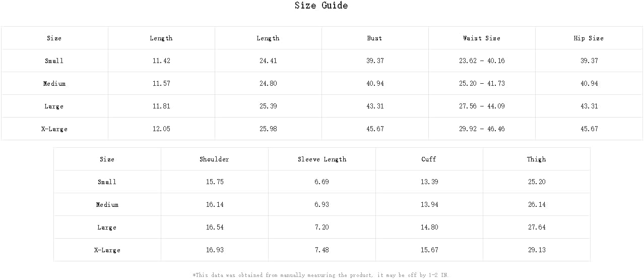Viewport: 644px width, 279px height.
Task: Click waist range 27.56 - 44.09
Action: pyautogui.click(x=482, y=106)
